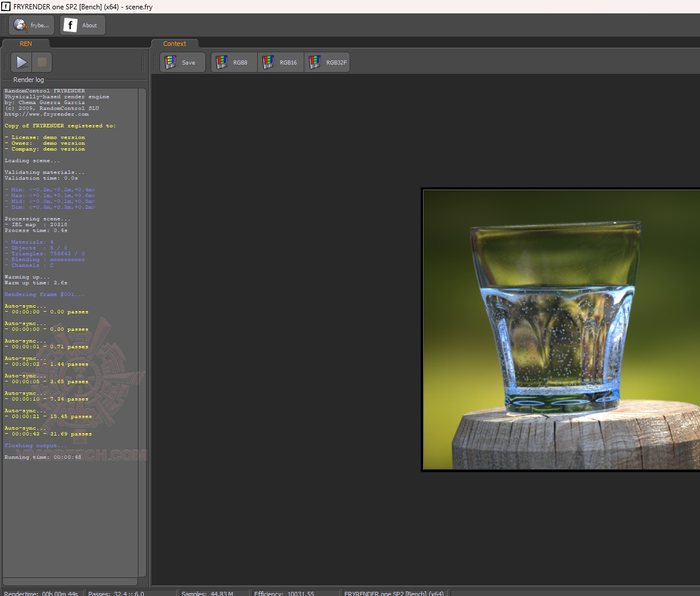Choose the RGB16 output format
The width and height of the screenshot is (700, 596).
click(280, 62)
